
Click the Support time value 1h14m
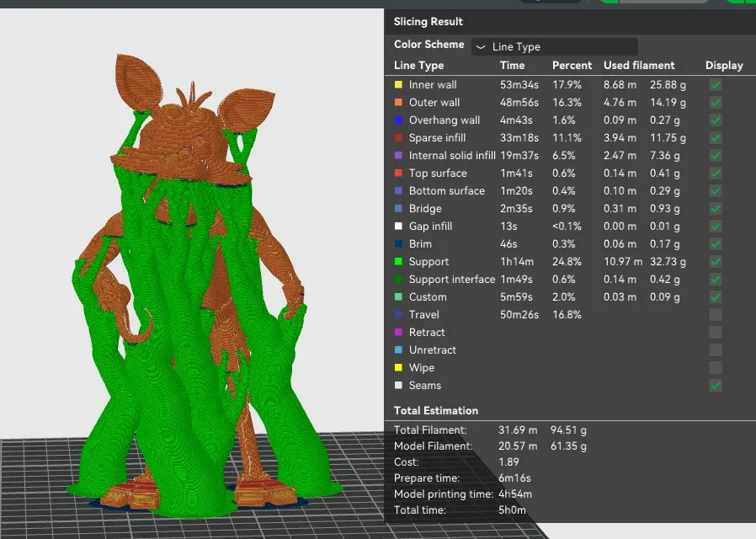tap(517, 262)
